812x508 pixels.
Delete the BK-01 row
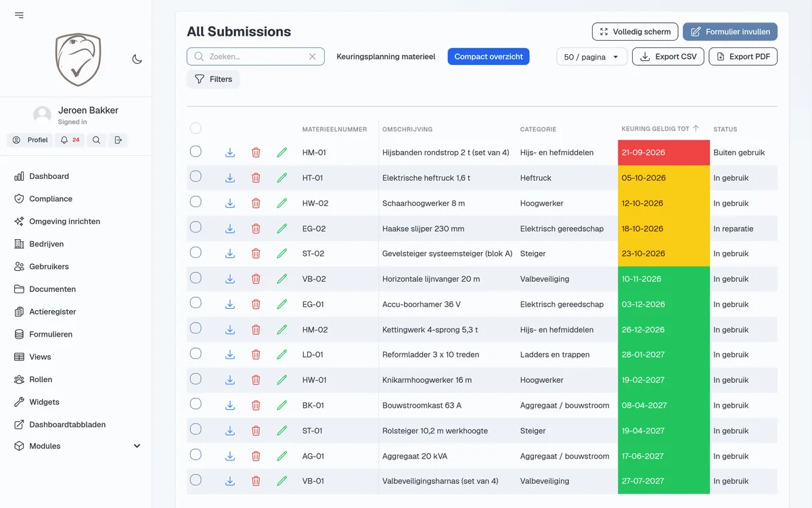[x=256, y=406]
